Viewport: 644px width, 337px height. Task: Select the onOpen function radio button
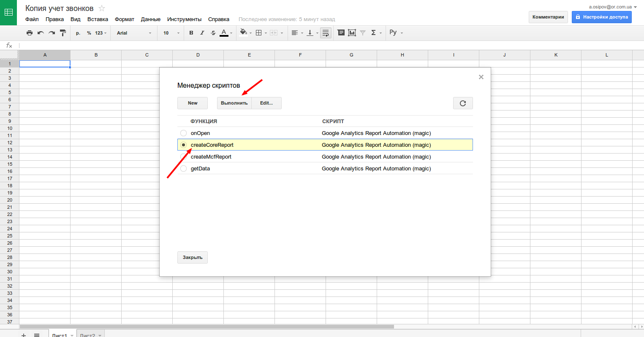coord(183,133)
